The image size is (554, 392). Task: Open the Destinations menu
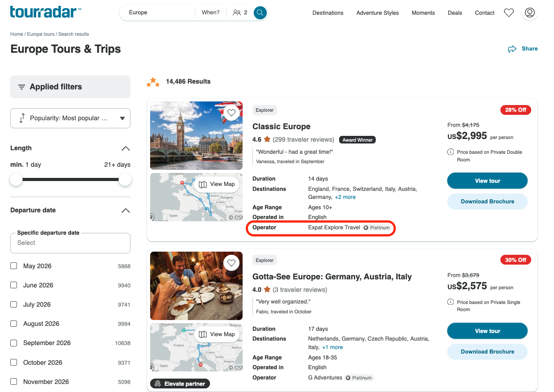328,13
